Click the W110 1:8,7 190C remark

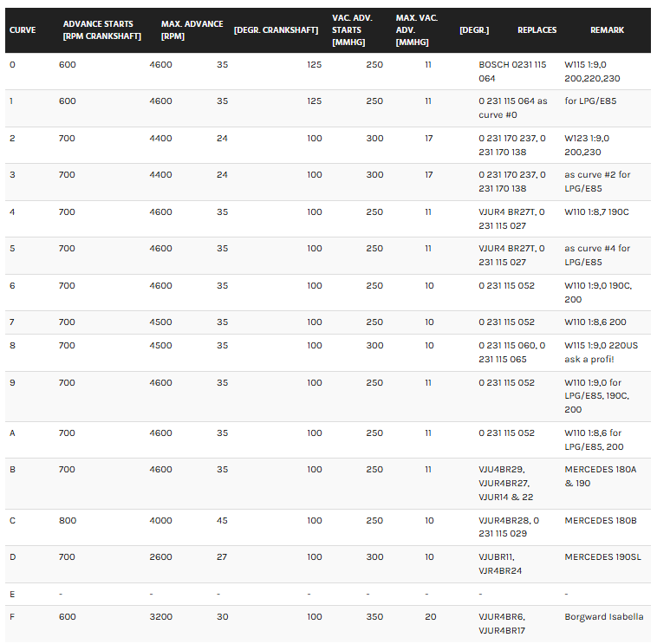[x=596, y=212]
